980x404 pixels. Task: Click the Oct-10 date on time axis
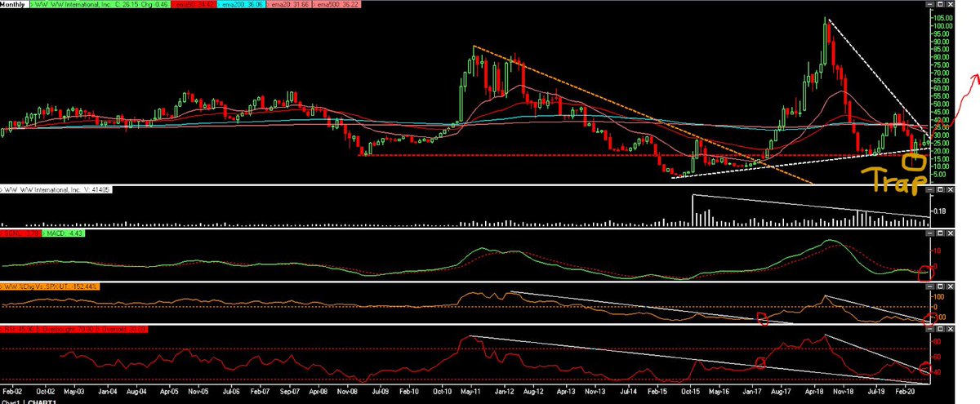443,393
